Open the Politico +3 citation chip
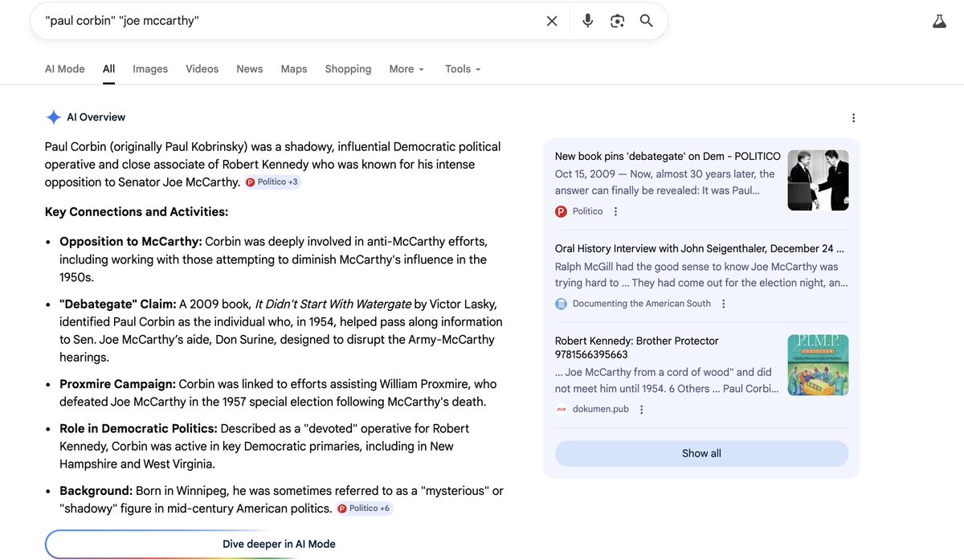Image resolution: width=964 pixels, height=560 pixels. tap(272, 182)
